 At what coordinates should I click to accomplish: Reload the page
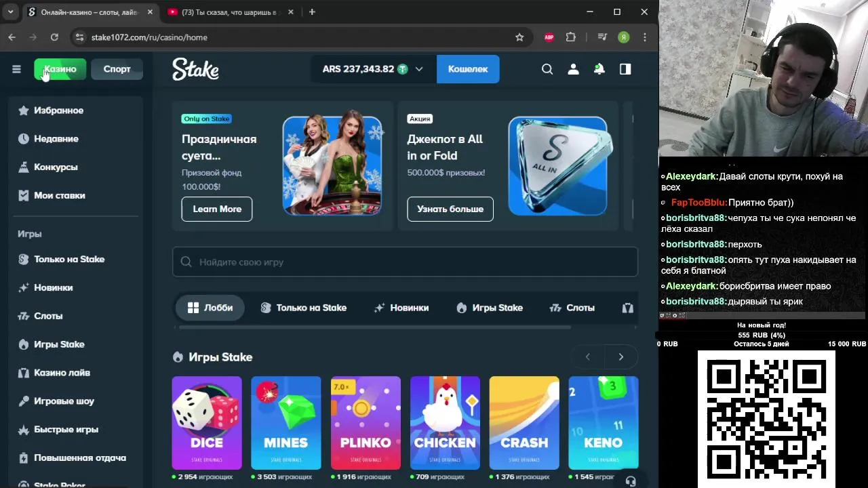(54, 37)
